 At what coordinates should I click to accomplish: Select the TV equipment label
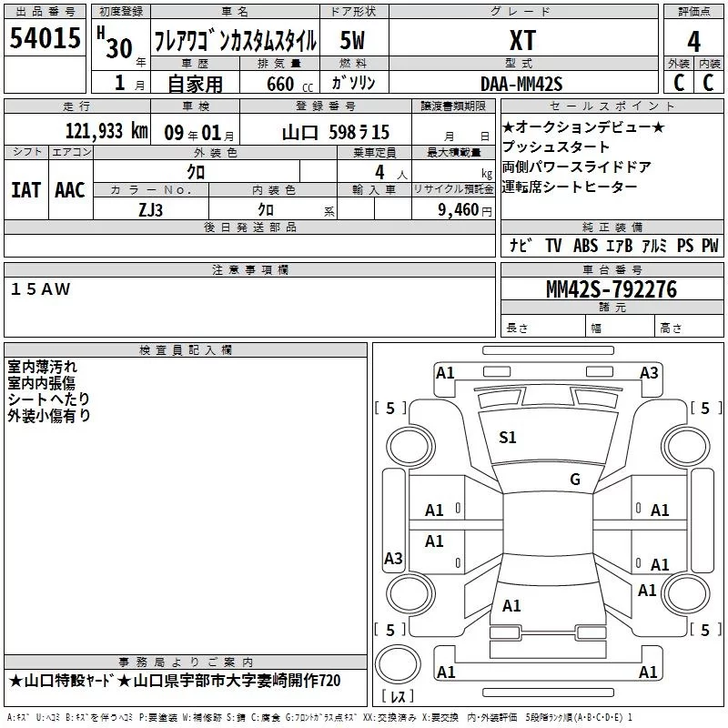[553, 246]
